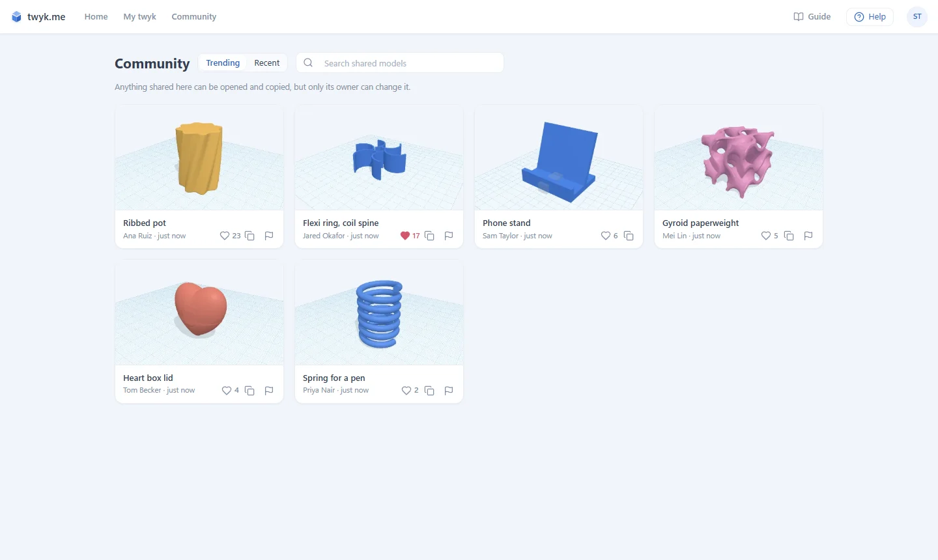Copy the Phone stand model
938x560 pixels.
pyautogui.click(x=629, y=236)
